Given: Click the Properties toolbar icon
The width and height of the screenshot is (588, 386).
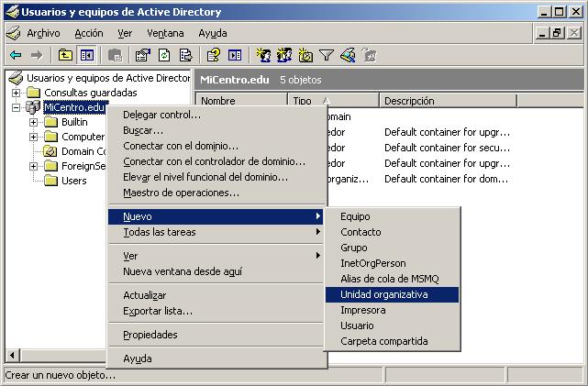Looking at the screenshot, I should tap(143, 55).
